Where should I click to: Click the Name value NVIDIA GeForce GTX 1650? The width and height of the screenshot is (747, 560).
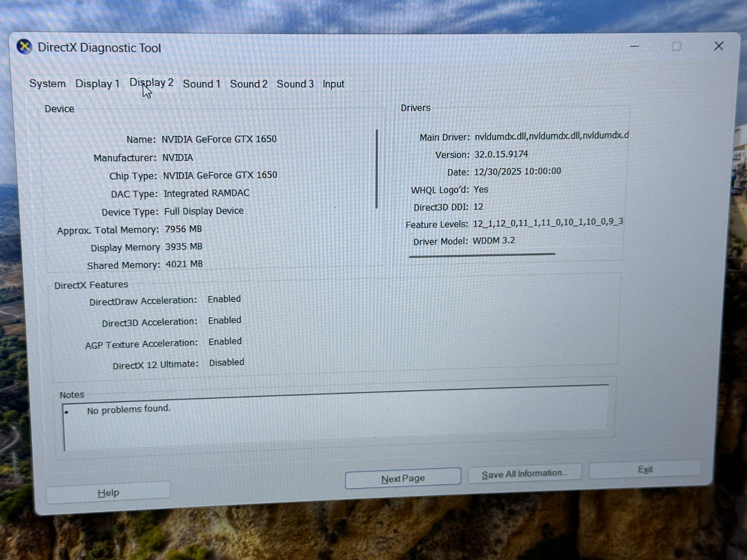[219, 139]
